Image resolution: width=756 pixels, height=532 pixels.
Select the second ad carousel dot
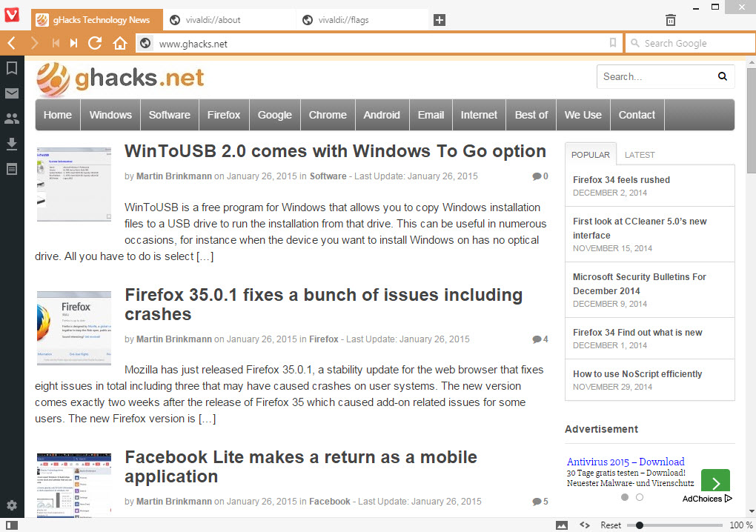pyautogui.click(x=640, y=497)
